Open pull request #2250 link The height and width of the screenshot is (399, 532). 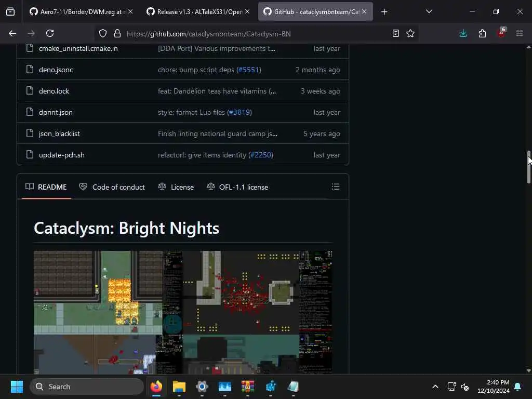(x=261, y=155)
